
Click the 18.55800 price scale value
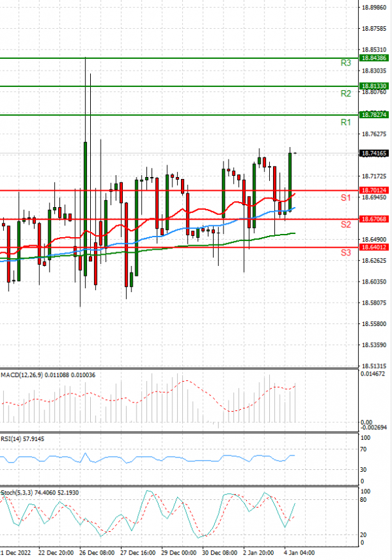(x=374, y=324)
